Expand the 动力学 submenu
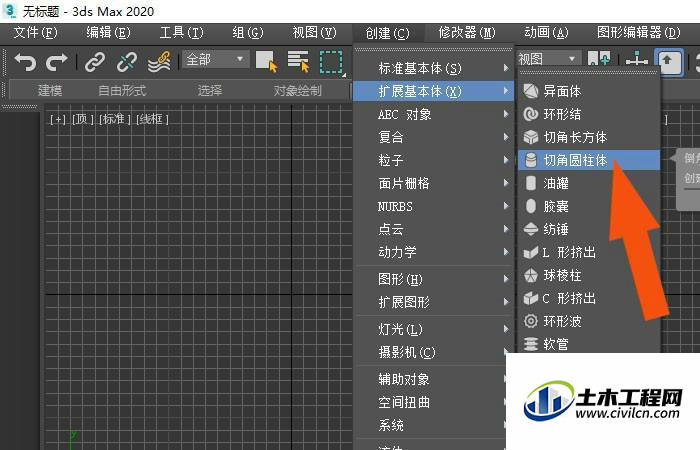Screen dimensions: 700x450 click(433, 252)
